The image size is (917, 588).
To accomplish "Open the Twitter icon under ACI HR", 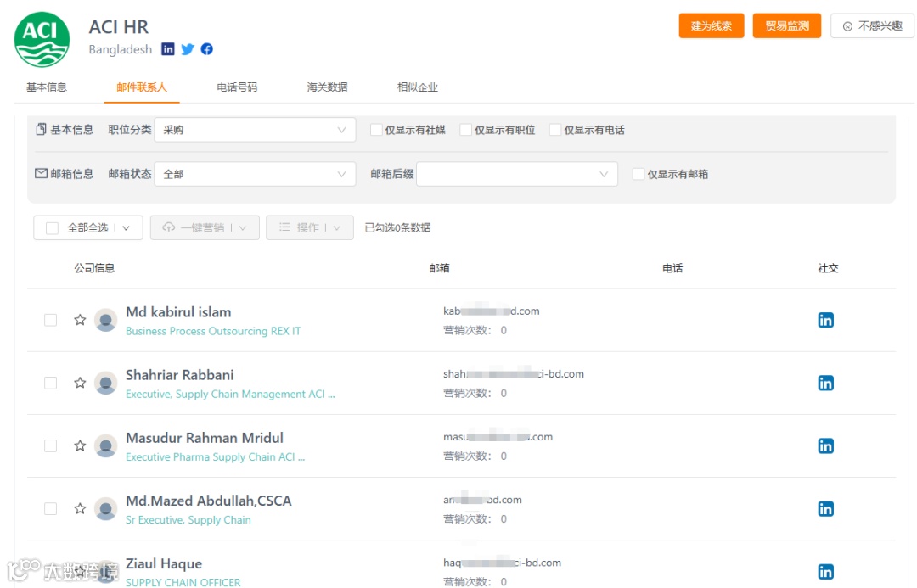I will [x=187, y=49].
